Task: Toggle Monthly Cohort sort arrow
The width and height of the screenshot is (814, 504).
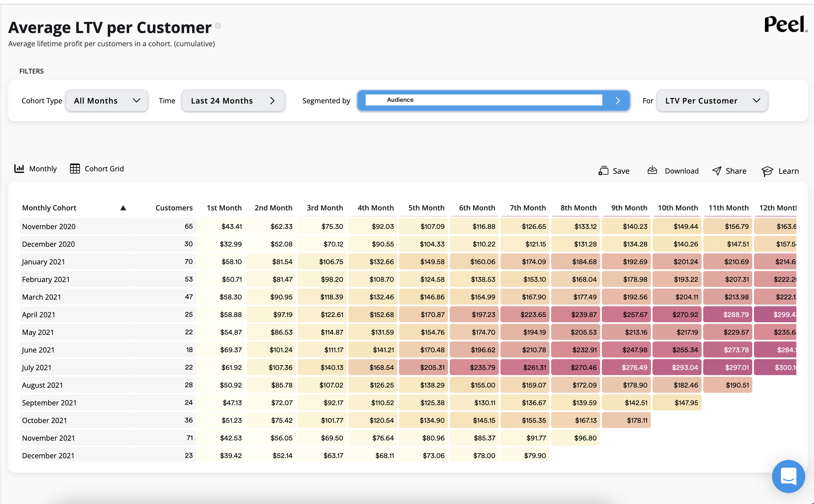Action: click(123, 208)
